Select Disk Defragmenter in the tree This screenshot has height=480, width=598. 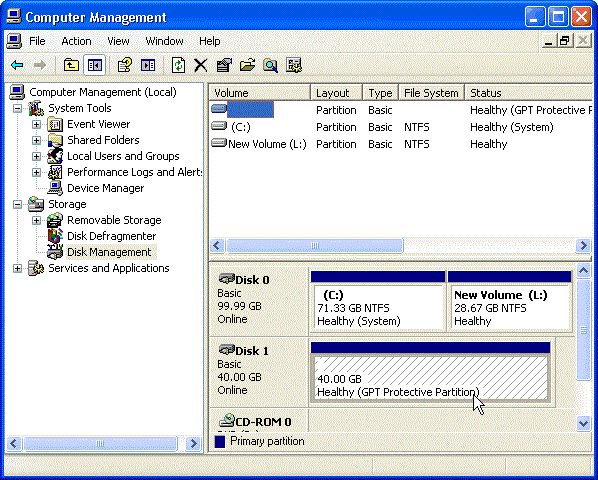coord(111,236)
